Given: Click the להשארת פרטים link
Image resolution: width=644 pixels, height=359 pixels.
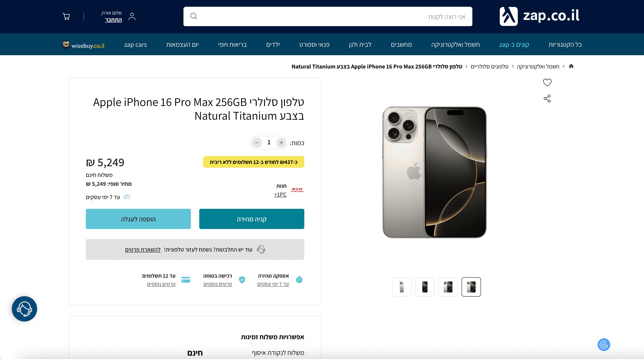Looking at the screenshot, I should (143, 250).
